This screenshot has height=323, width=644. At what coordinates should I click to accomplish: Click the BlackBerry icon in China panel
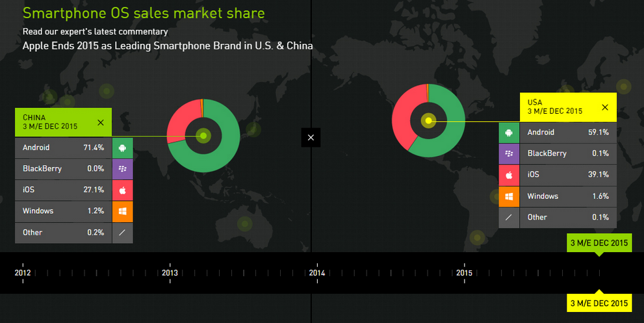[x=122, y=169]
